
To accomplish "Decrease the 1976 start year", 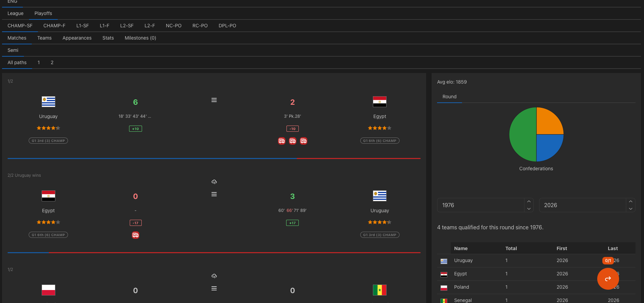I will [x=529, y=209].
